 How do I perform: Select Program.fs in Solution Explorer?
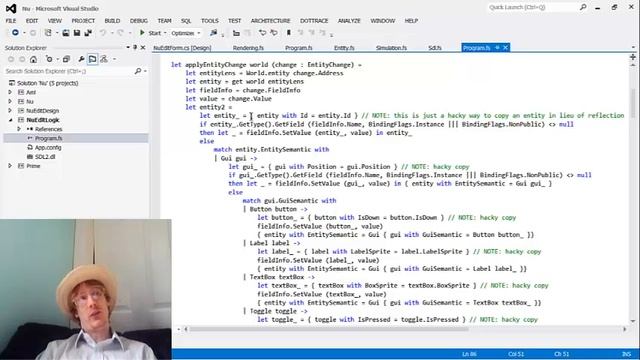(x=48, y=138)
